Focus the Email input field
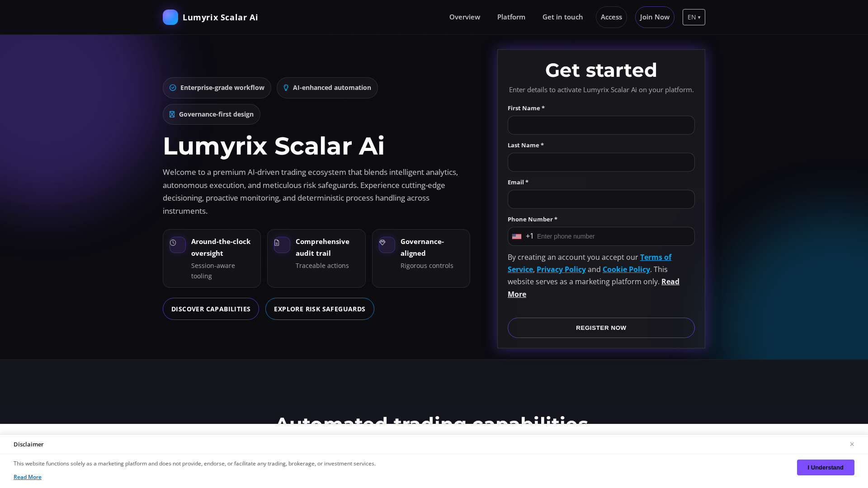Screen dimensions: 868x488 (601, 199)
